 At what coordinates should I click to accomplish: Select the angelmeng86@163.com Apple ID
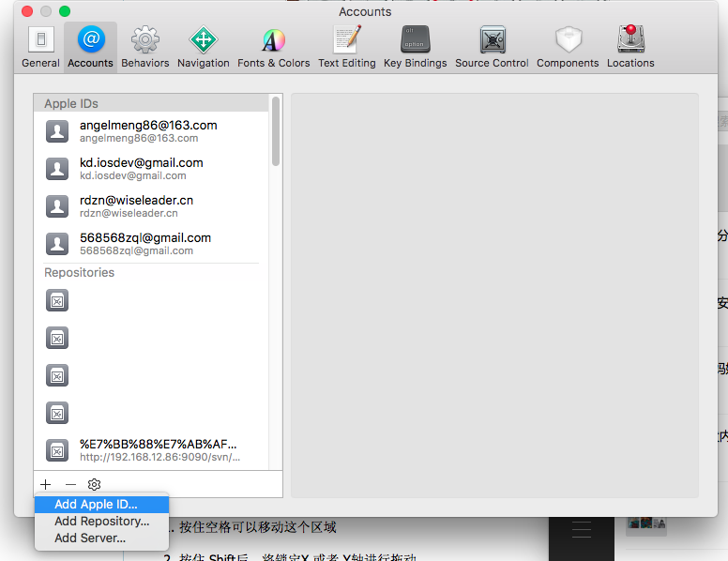tap(151, 131)
